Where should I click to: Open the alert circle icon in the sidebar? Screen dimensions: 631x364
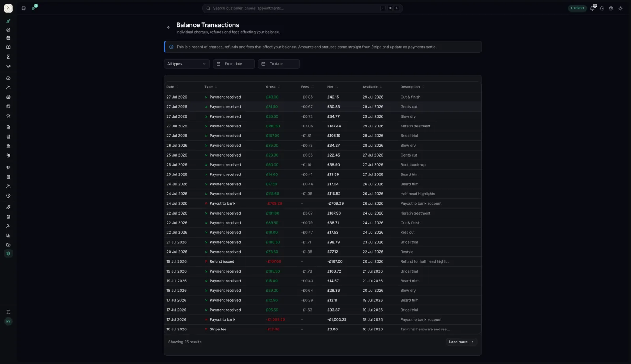click(x=8, y=196)
